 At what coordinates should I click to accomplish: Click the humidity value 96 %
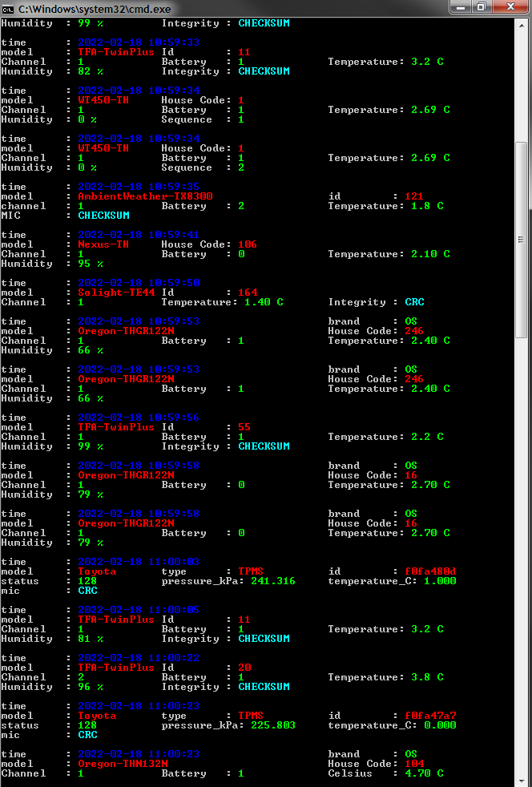click(91, 687)
